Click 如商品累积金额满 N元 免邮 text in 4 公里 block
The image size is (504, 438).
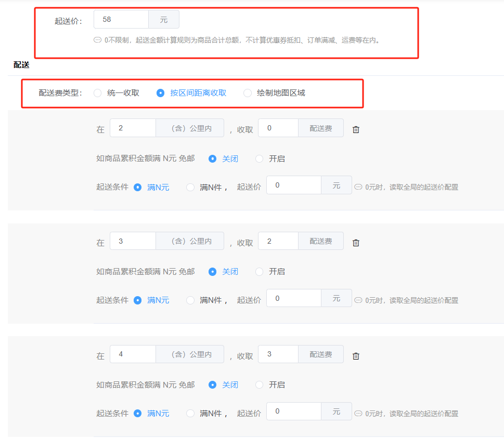146,384
